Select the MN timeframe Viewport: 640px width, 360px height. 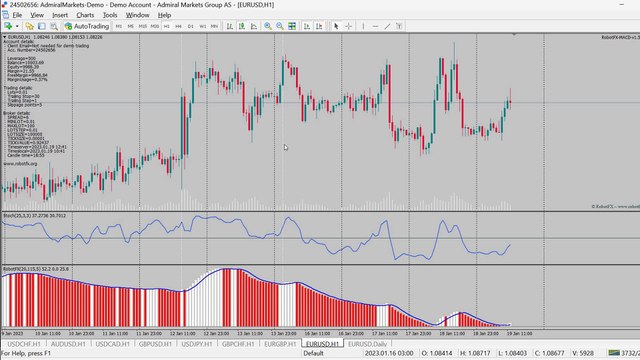point(214,26)
